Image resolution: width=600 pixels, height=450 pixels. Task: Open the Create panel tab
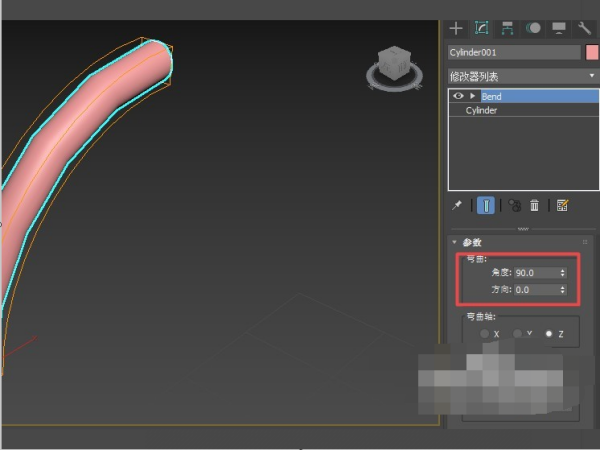(456, 28)
